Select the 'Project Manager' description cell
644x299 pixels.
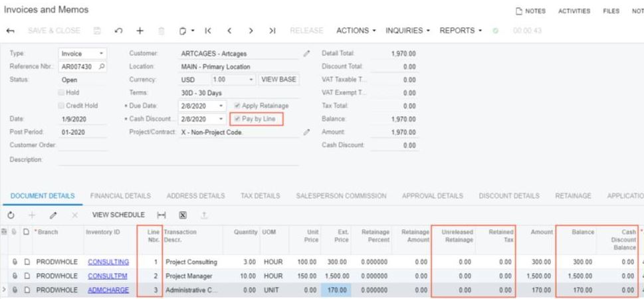pyautogui.click(x=193, y=276)
